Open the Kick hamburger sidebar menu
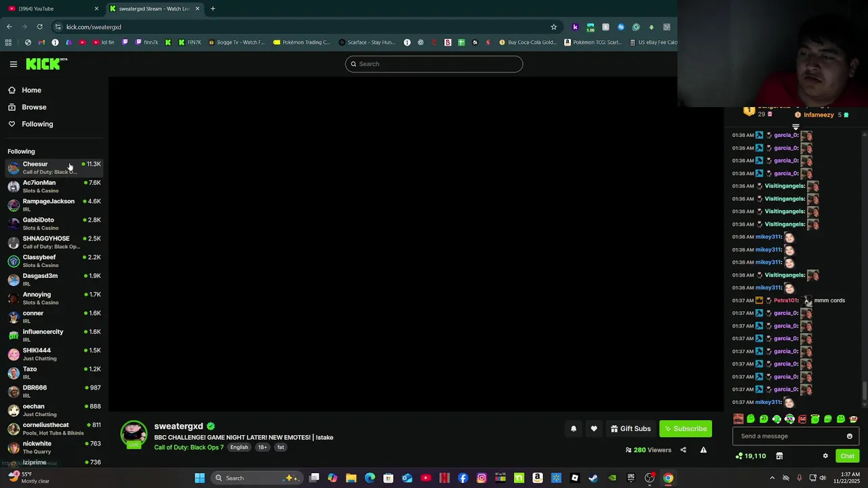Image resolution: width=868 pixels, height=488 pixels. tap(14, 64)
